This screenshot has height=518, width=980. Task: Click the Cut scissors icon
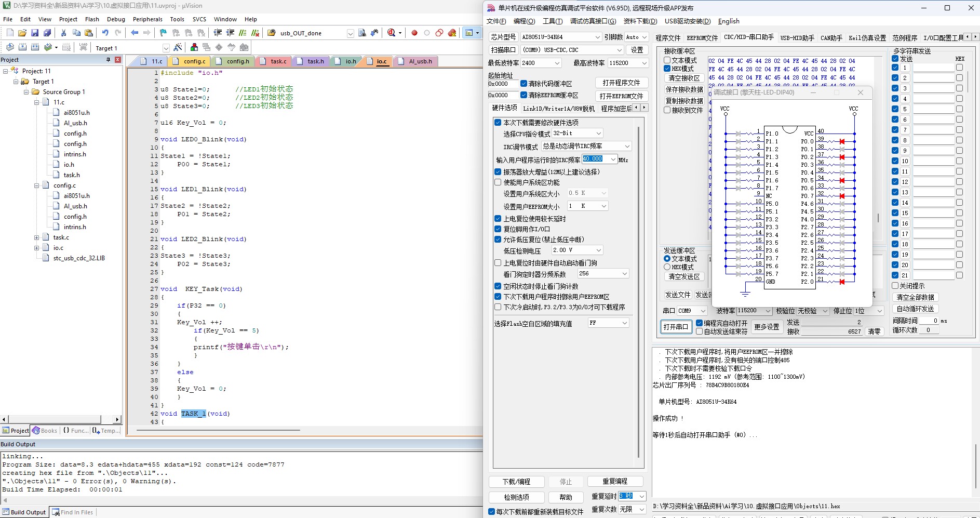pyautogui.click(x=64, y=33)
